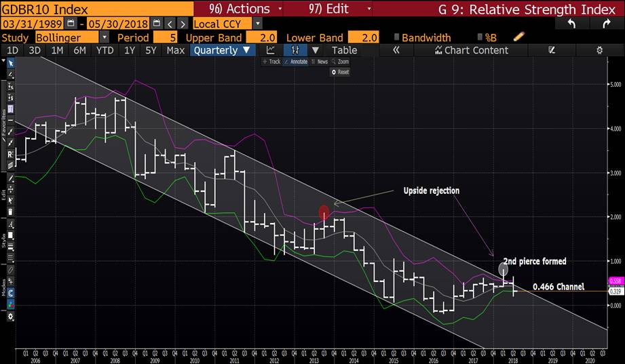Open the 96) Actions dropdown menu

[245, 9]
